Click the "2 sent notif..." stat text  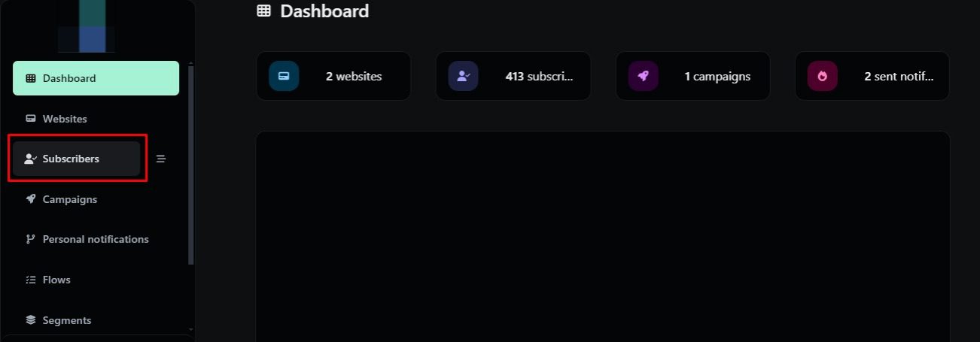pos(899,76)
